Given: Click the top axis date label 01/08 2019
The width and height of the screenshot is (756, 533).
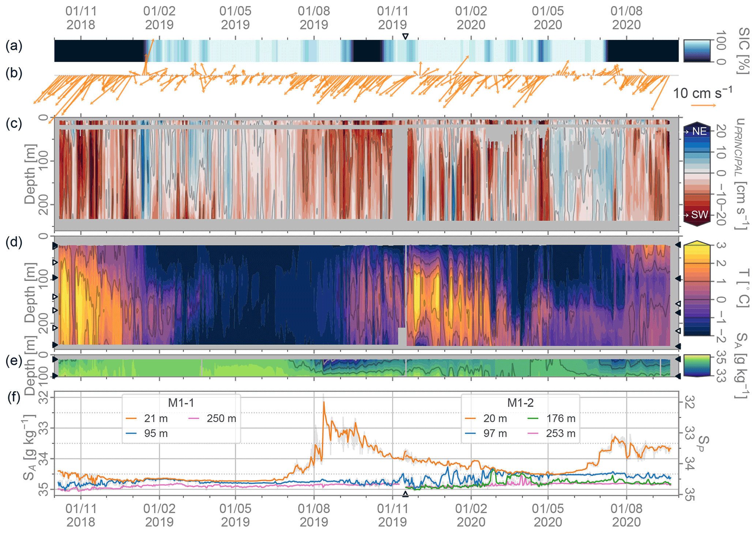Looking at the screenshot, I should tap(313, 18).
